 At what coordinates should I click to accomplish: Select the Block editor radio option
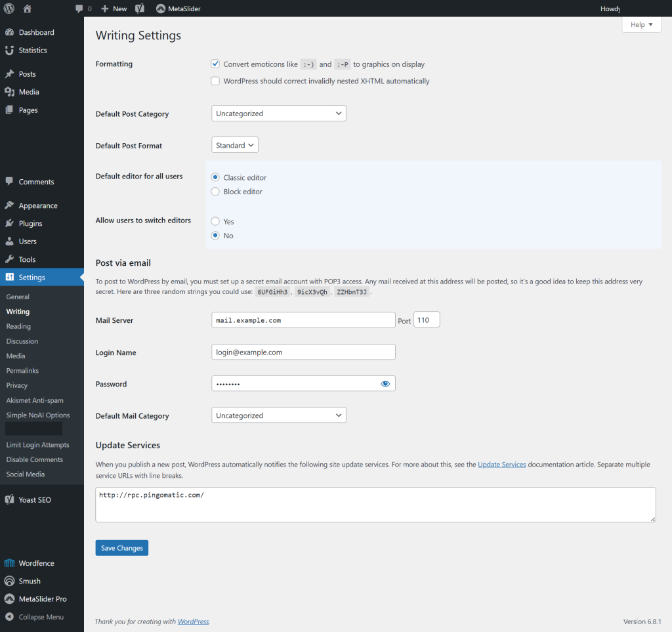point(215,192)
